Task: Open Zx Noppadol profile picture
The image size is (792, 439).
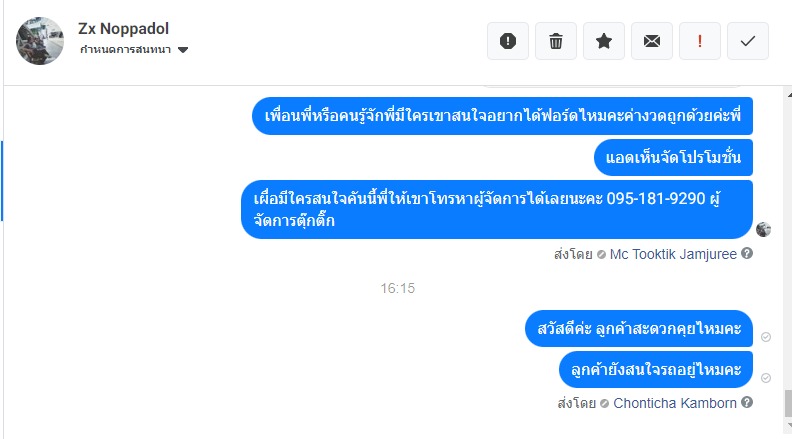Action: click(x=41, y=41)
